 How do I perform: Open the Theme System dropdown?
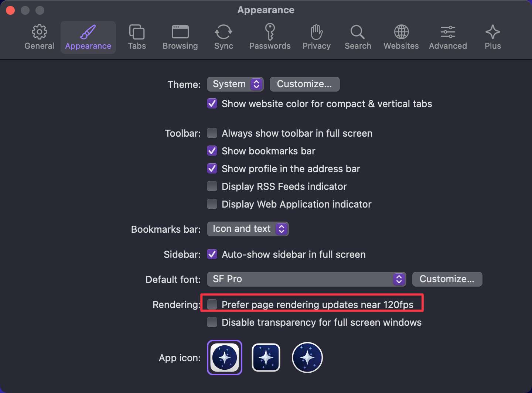coord(235,84)
